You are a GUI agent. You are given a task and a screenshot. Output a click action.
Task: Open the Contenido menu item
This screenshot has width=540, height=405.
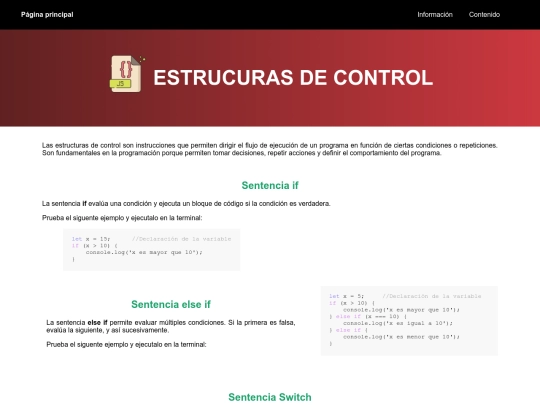(x=484, y=14)
